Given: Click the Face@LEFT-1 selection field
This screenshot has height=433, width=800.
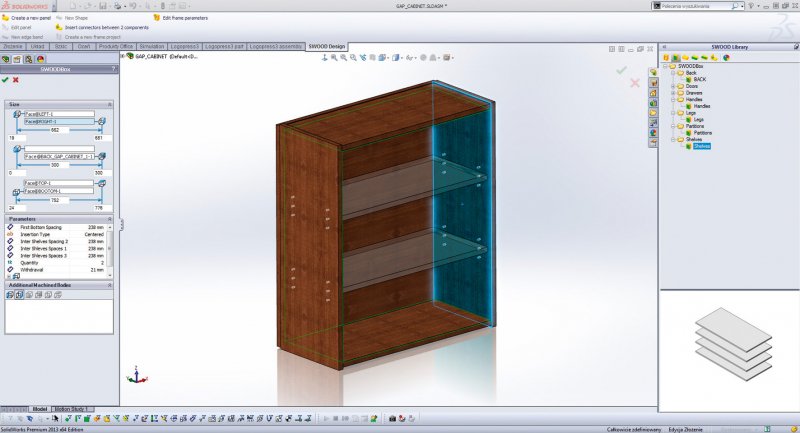Looking at the screenshot, I should click(x=58, y=114).
